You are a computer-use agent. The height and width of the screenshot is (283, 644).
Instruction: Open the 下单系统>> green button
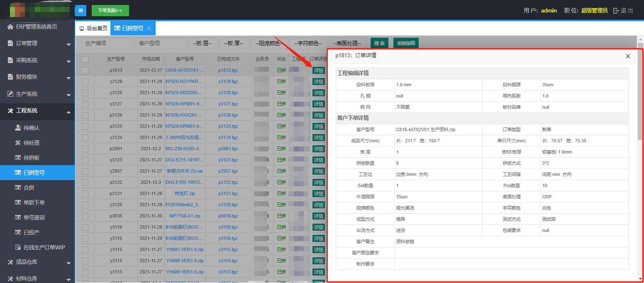tap(110, 10)
